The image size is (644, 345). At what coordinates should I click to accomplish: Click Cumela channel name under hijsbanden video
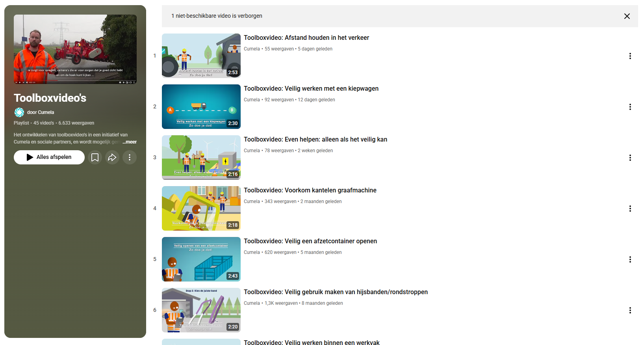[252, 303]
